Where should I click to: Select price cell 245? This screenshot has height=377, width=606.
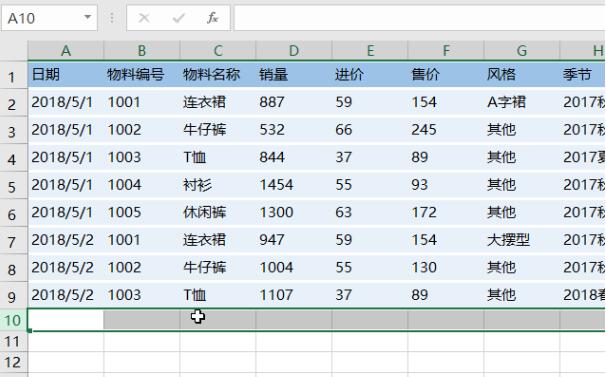[446, 130]
